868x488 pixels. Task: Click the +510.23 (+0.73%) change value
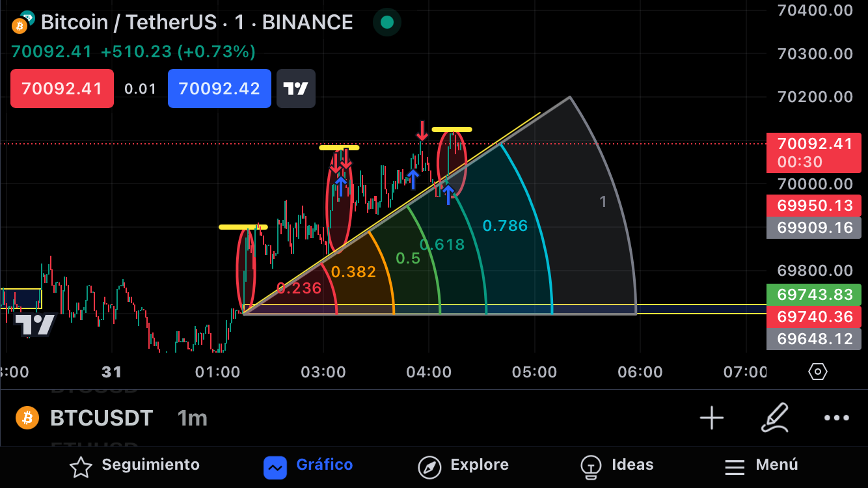(178, 51)
